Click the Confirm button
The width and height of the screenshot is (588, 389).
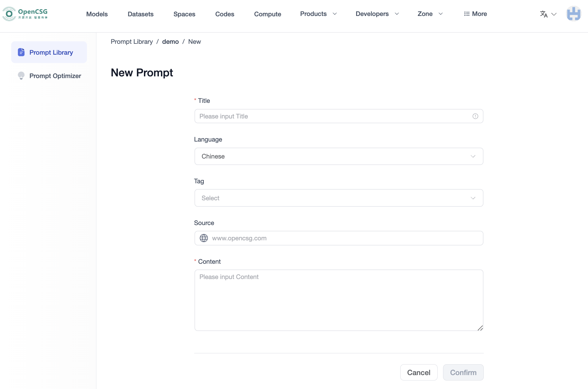463,372
